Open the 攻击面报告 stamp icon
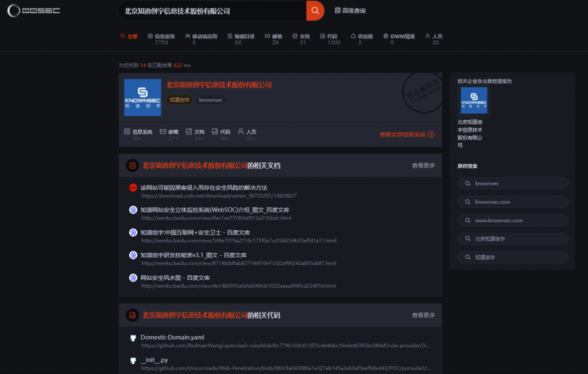The height and width of the screenshot is (374, 588). 422,92
